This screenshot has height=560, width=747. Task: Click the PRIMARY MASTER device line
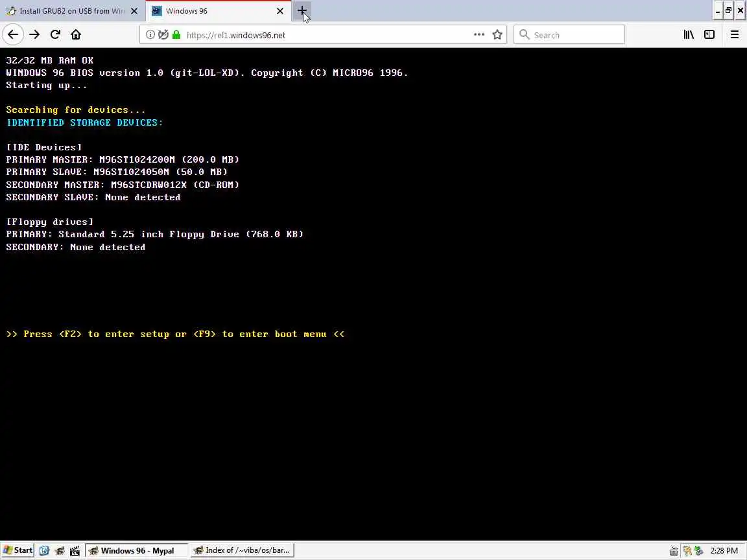point(123,159)
